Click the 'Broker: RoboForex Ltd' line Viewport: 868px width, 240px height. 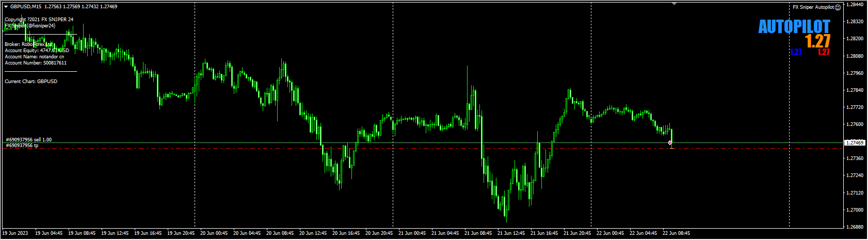pyautogui.click(x=28, y=44)
